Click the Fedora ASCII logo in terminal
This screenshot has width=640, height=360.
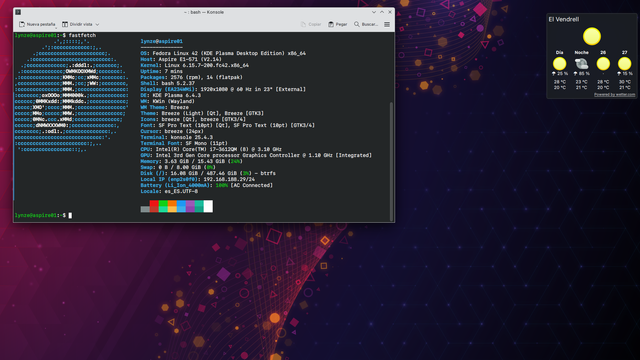pyautogui.click(x=71, y=95)
